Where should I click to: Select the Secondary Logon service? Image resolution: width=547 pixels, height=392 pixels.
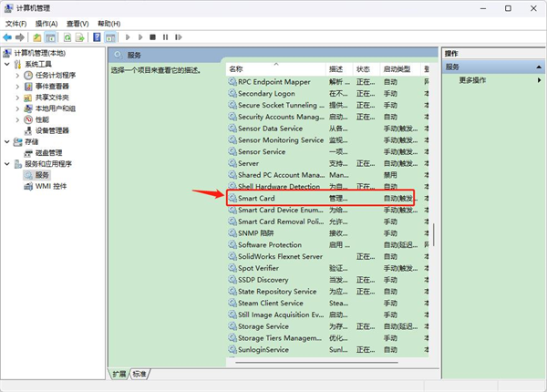tap(327, 94)
